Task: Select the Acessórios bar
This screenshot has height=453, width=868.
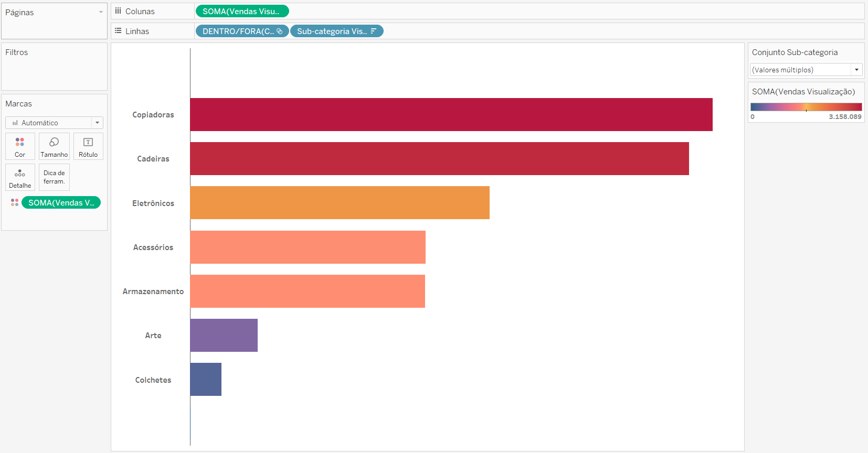Action: [308, 247]
